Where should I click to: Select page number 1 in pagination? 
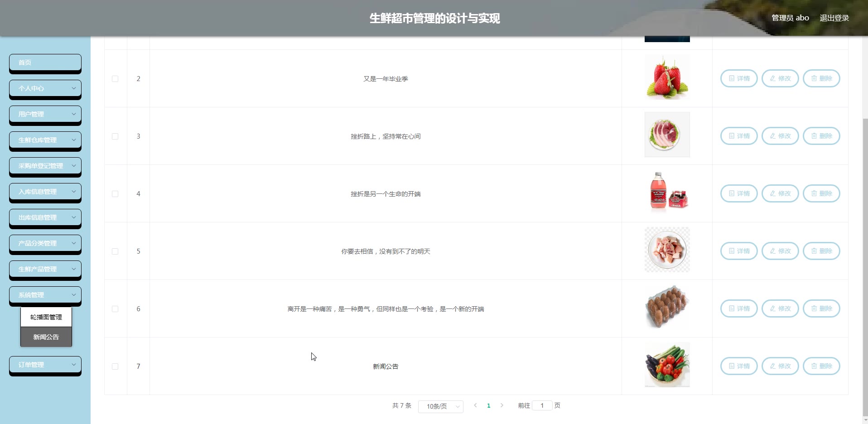pyautogui.click(x=488, y=406)
